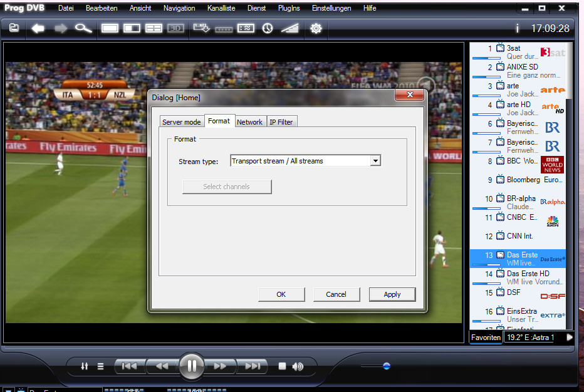Screen dimensions: 584x392
Task: Select channel EinsExtra
Action: (518, 315)
